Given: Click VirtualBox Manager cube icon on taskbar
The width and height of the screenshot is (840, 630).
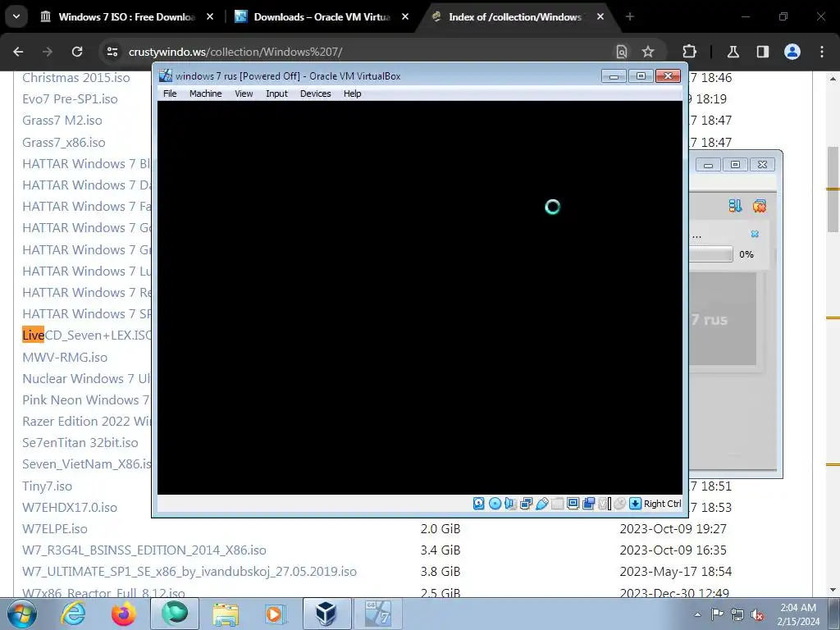Looking at the screenshot, I should click(326, 614).
